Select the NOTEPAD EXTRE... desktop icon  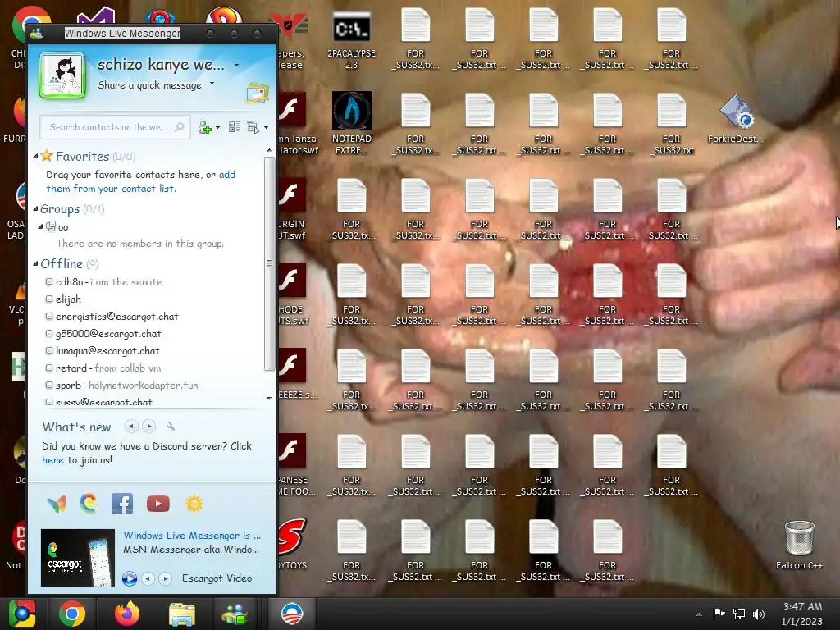coord(351,123)
